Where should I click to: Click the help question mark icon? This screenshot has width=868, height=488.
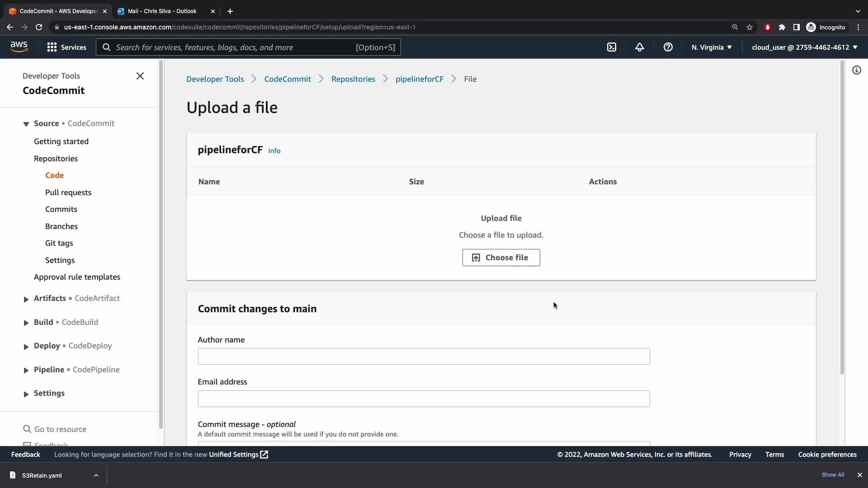[x=668, y=47]
